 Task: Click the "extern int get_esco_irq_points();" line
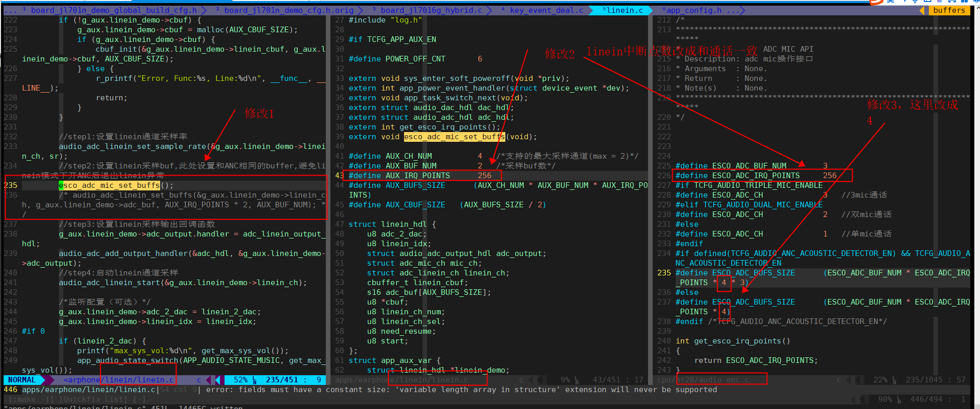[x=425, y=127]
